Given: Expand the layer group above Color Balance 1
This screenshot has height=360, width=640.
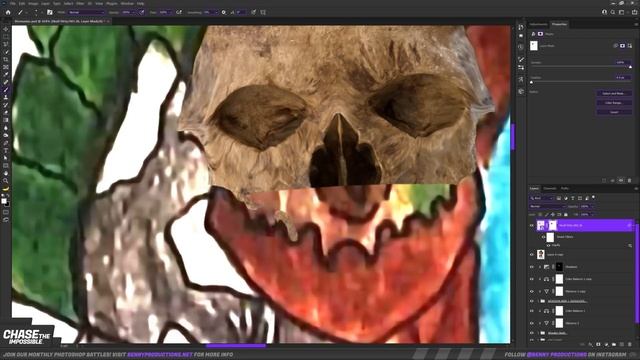Looking at the screenshot, I should tap(539, 301).
